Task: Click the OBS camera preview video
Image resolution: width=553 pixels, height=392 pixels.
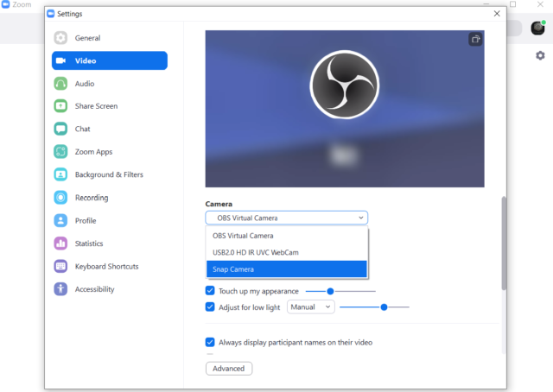Action: (x=345, y=109)
